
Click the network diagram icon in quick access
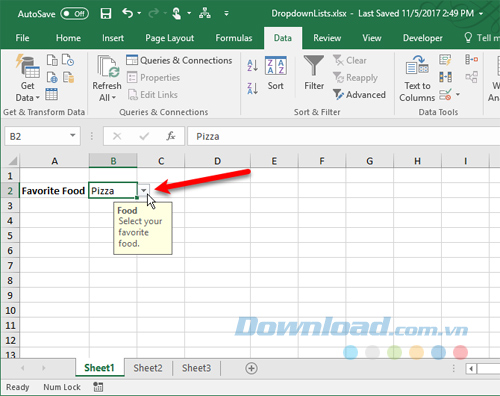pos(204,13)
